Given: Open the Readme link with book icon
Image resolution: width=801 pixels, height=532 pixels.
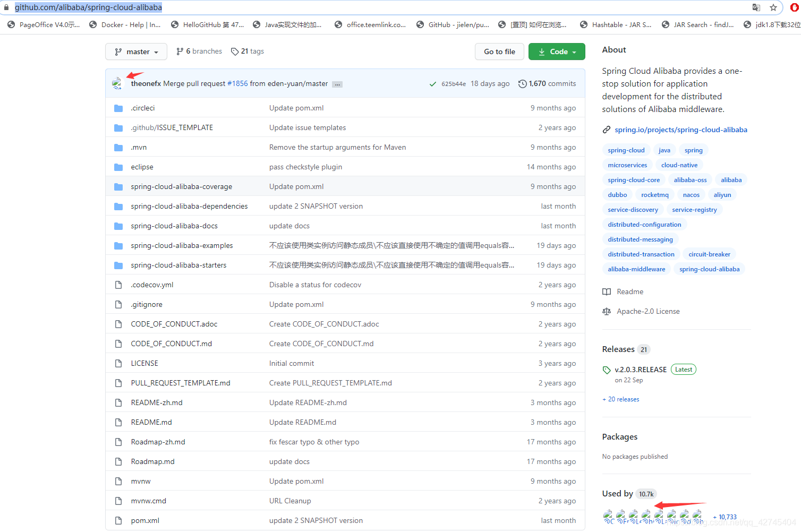Looking at the screenshot, I should pyautogui.click(x=623, y=291).
